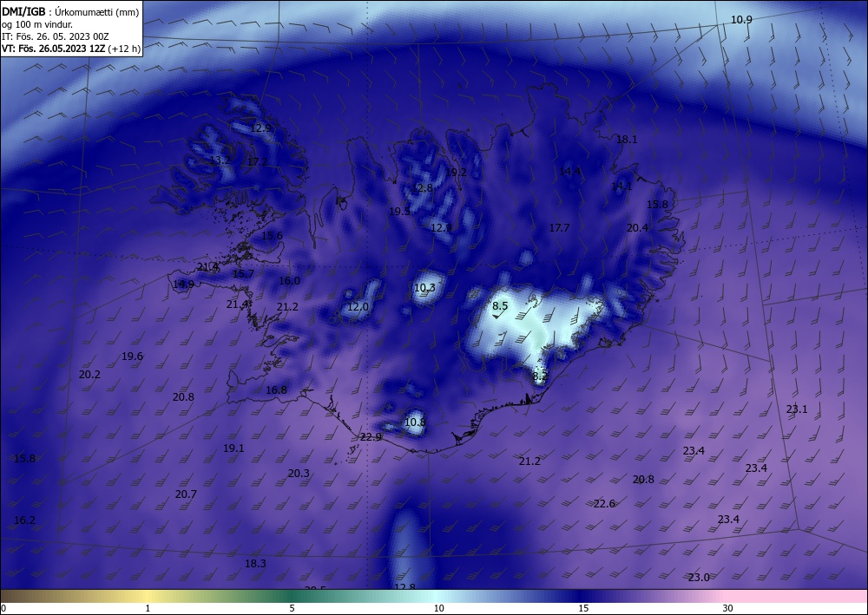The image size is (868, 615).
Task: Click the valid time 'VT: Fös. 26.05.2023 12Z (+12 h)'
Action: (71, 48)
